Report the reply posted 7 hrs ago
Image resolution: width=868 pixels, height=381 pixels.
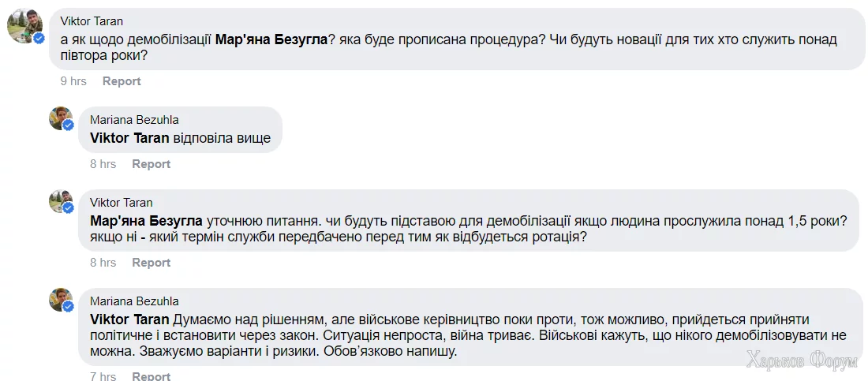pyautogui.click(x=151, y=376)
